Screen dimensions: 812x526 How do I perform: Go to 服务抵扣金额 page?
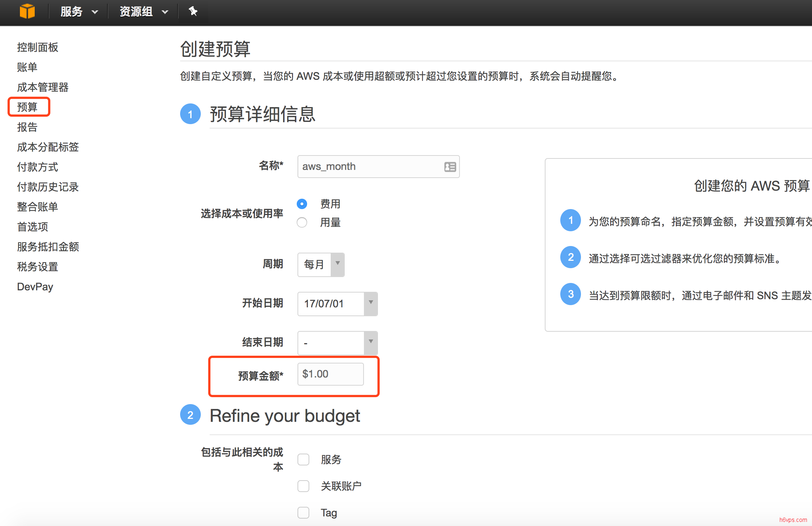48,247
